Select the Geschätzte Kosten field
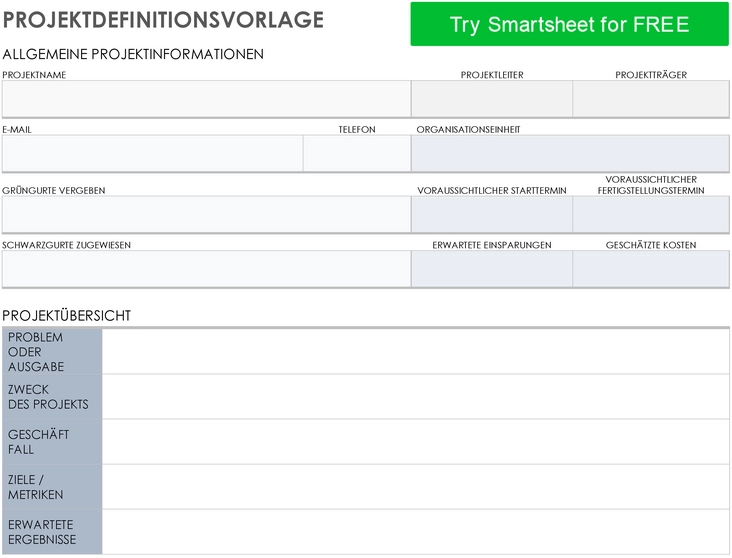The width and height of the screenshot is (732, 558). (651, 269)
